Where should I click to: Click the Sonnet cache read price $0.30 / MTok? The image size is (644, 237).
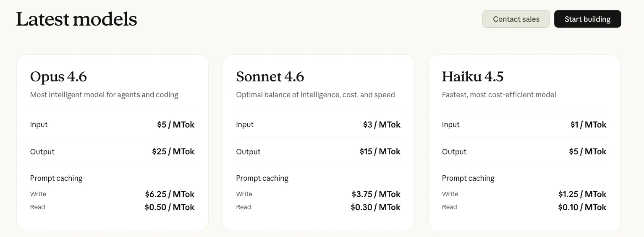376,207
